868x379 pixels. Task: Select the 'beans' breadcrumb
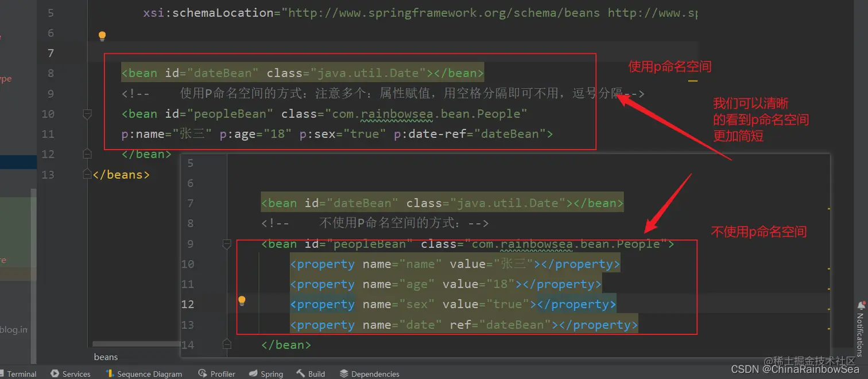[106, 357]
